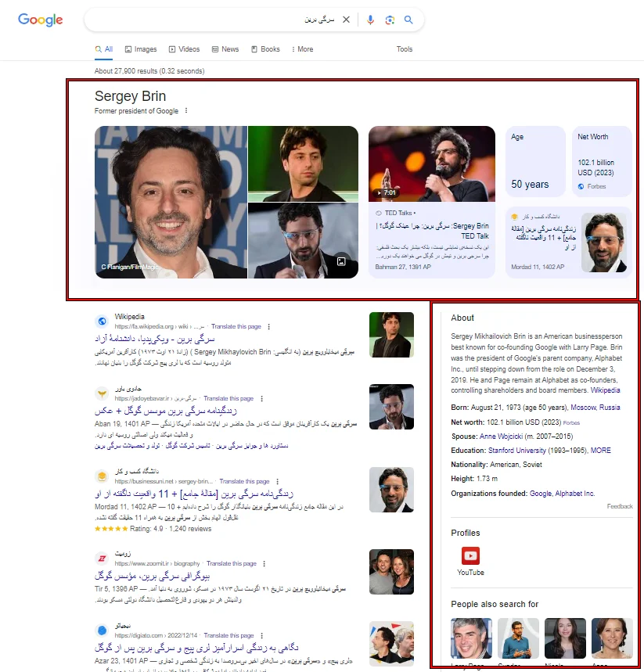Open the fa.wikipedia.org result title
Screen dimensions: 644x672
(x=154, y=339)
